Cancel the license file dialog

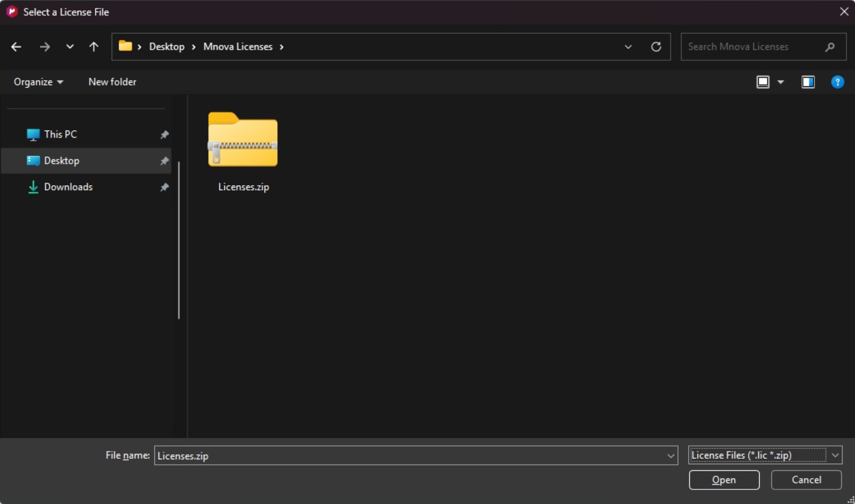(806, 479)
